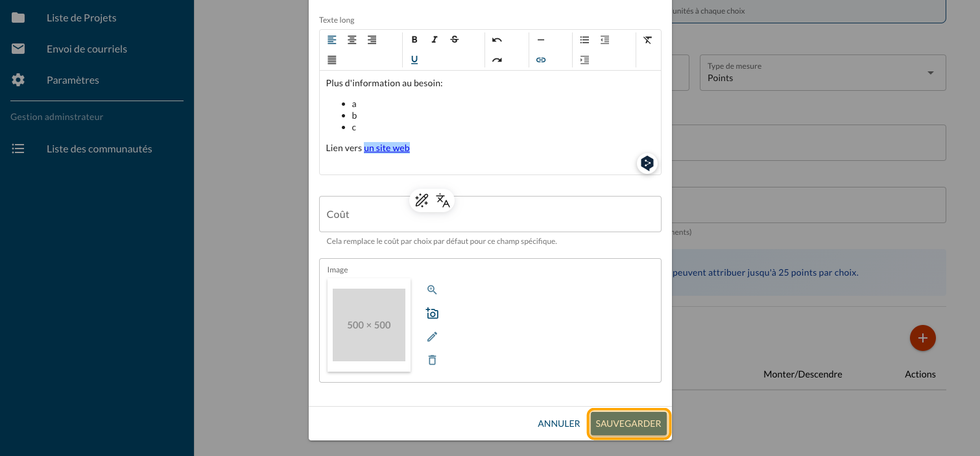Open the Type de mesure dropdown
Viewport: 980px width, 456px height.
[822, 73]
